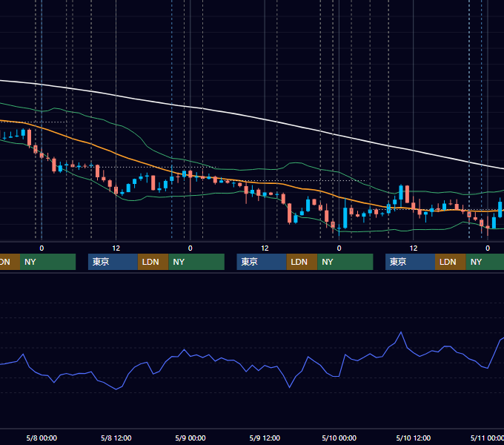Click hour label 12 above 5/10 12:00
Image resolution: width=504 pixels, height=445 pixels.
(414, 248)
